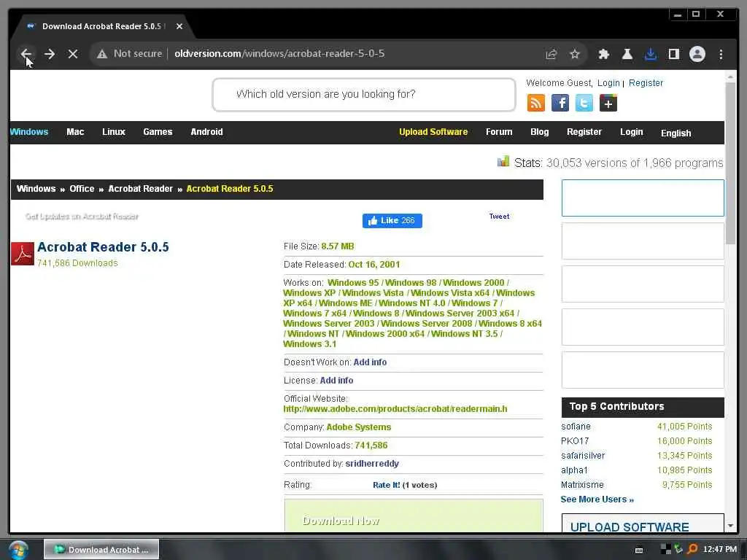Click the Rate It! link
The image size is (747, 560).
387,485
